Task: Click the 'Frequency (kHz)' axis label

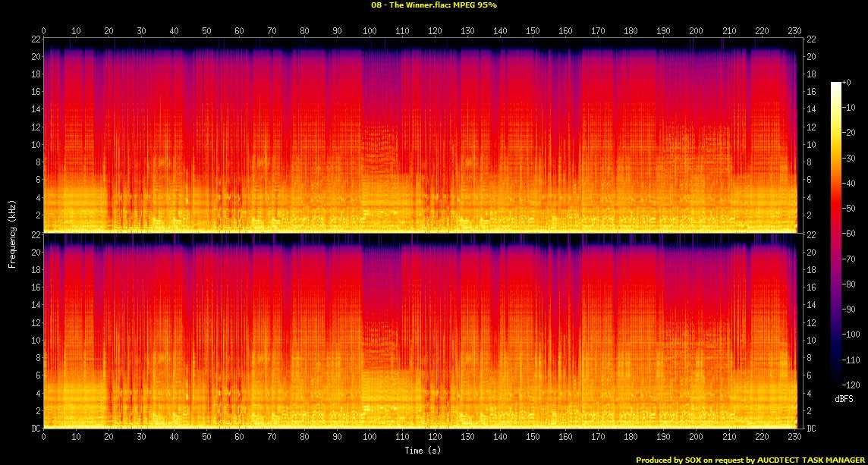Action: click(12, 233)
